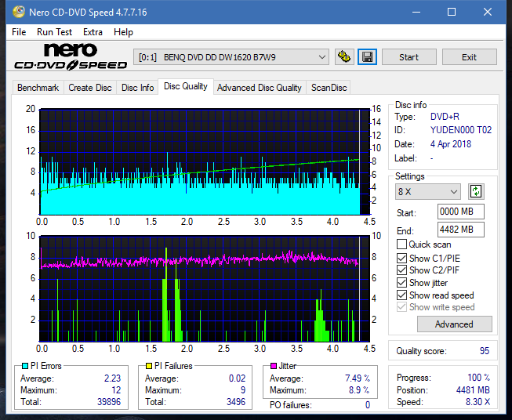Click the Exit button

tap(469, 57)
